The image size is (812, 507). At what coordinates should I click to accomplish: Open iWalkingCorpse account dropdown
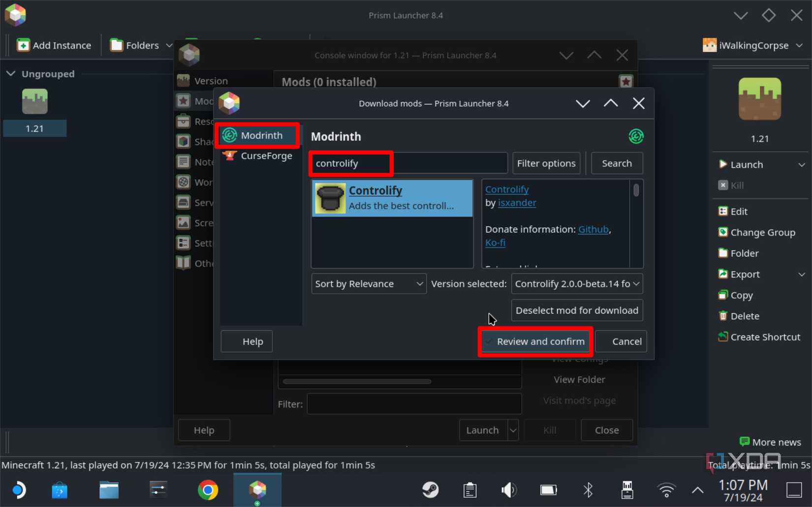(x=753, y=45)
